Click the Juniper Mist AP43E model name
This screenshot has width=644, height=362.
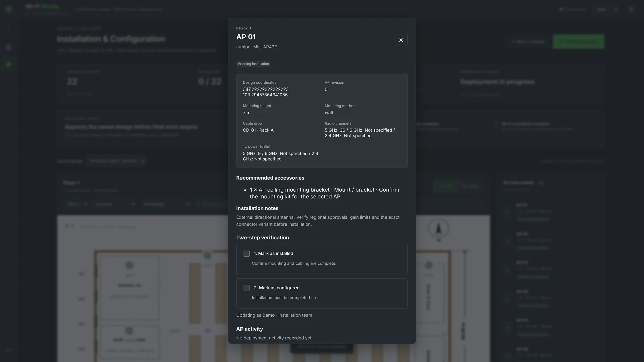click(x=257, y=47)
